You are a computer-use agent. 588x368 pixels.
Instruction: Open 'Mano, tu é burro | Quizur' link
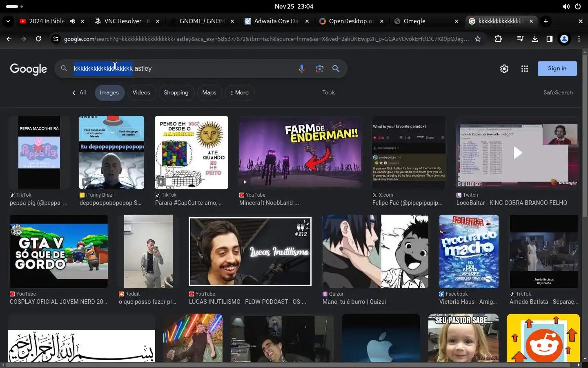[x=354, y=302]
